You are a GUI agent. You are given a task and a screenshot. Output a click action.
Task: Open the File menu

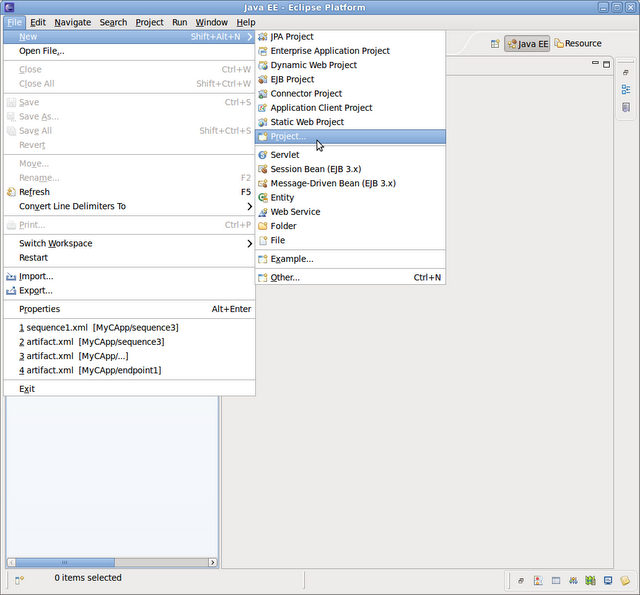point(14,22)
